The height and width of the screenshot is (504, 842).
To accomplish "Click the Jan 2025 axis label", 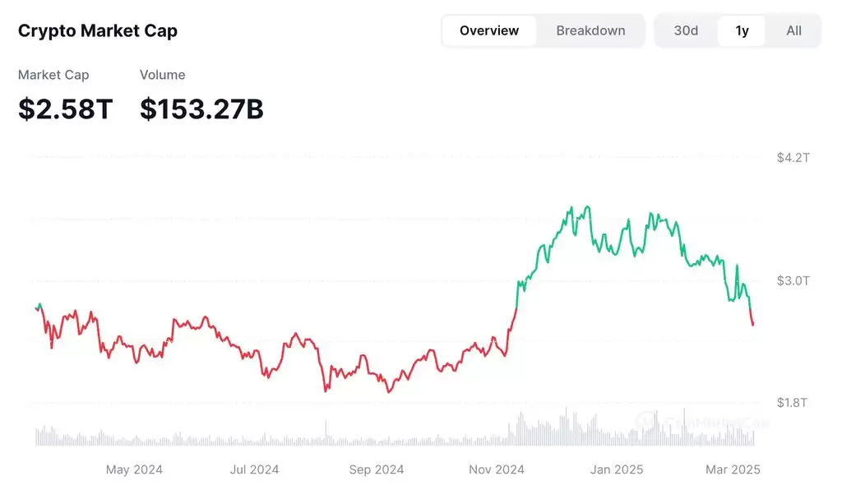I will (x=617, y=469).
